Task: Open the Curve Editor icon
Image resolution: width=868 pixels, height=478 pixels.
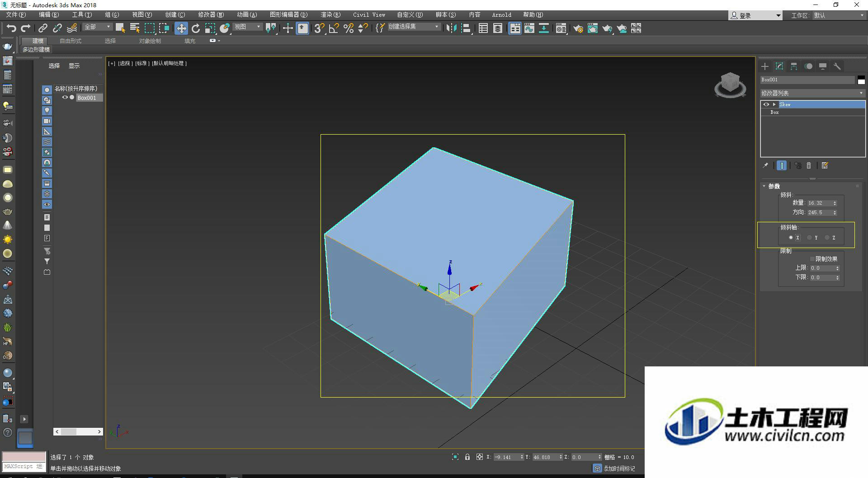Action: 529,28
